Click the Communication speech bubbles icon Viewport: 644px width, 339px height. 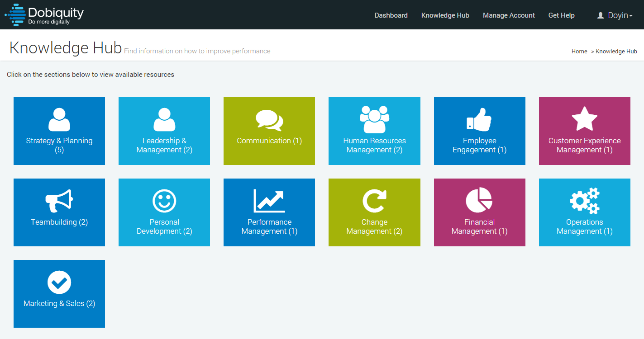[269, 120]
